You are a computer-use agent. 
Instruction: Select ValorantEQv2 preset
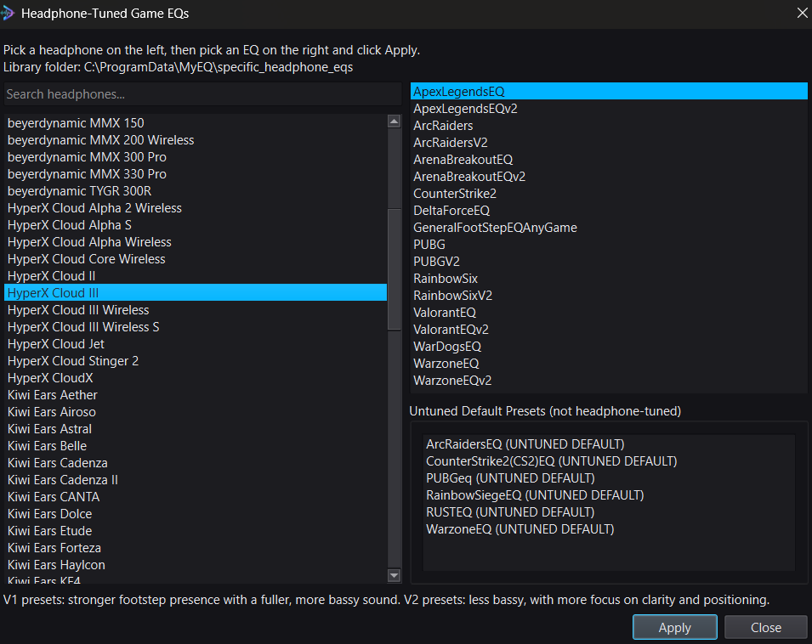coord(609,330)
